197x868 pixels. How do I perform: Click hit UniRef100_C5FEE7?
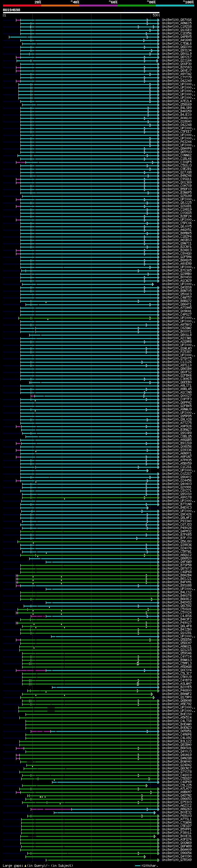coord(177,131)
